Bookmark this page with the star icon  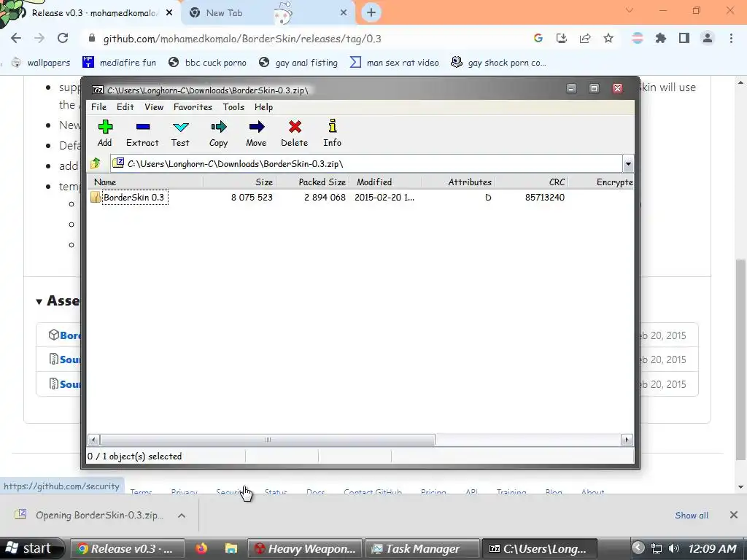(608, 39)
